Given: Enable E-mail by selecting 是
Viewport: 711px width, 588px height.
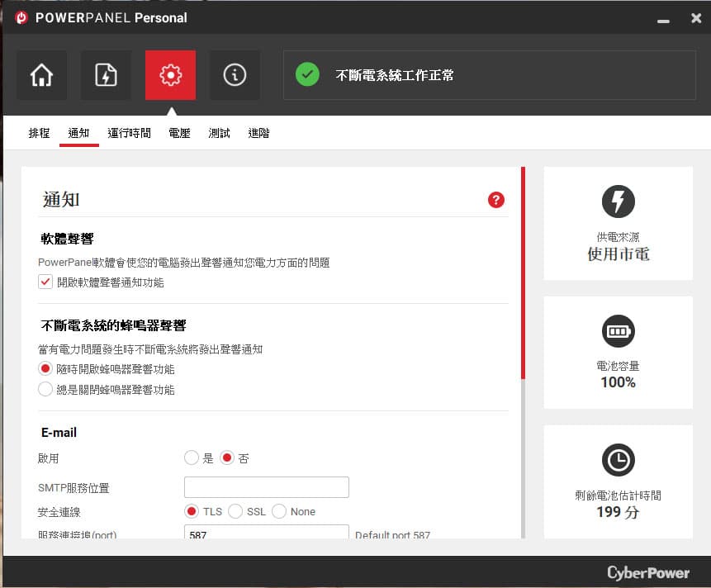Looking at the screenshot, I should click(192, 458).
